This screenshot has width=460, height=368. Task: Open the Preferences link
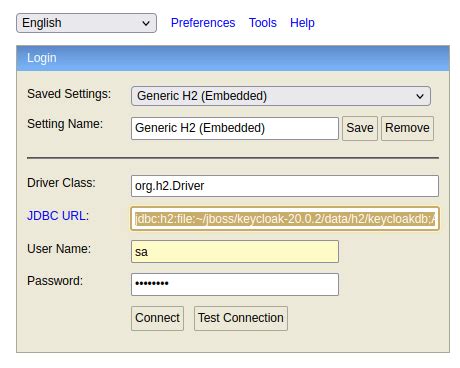(x=203, y=23)
